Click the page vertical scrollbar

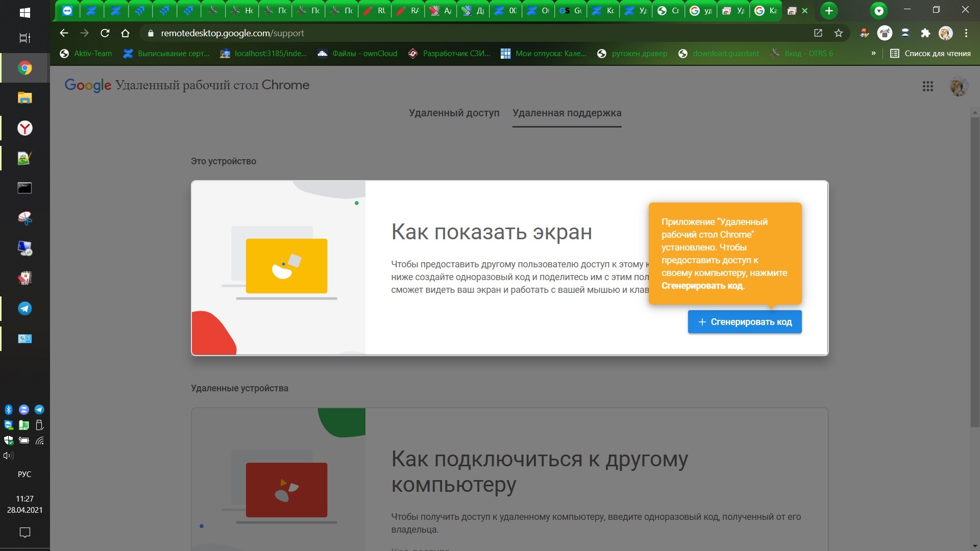[x=975, y=273]
